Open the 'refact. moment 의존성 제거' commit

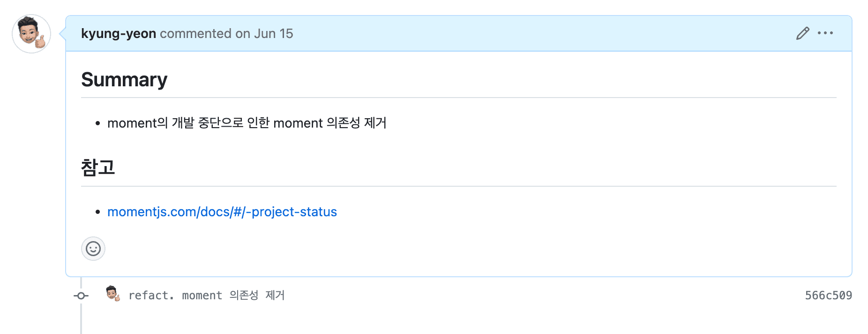coord(206,296)
